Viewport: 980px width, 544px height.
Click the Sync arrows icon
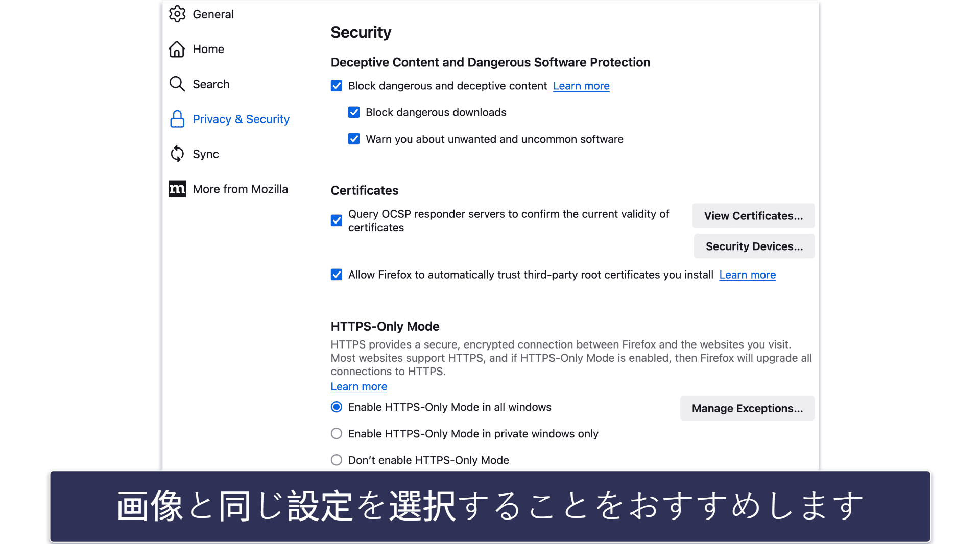(x=177, y=154)
